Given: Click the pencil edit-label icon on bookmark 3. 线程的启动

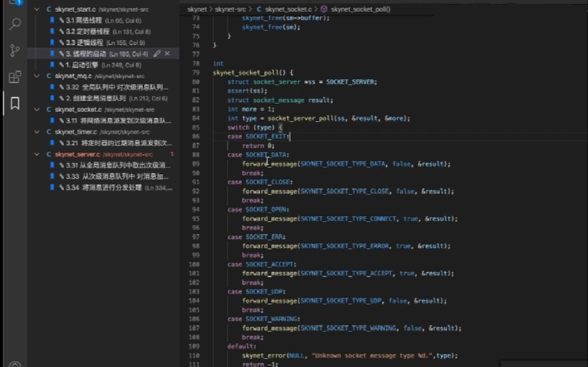Looking at the screenshot, I should tap(157, 54).
